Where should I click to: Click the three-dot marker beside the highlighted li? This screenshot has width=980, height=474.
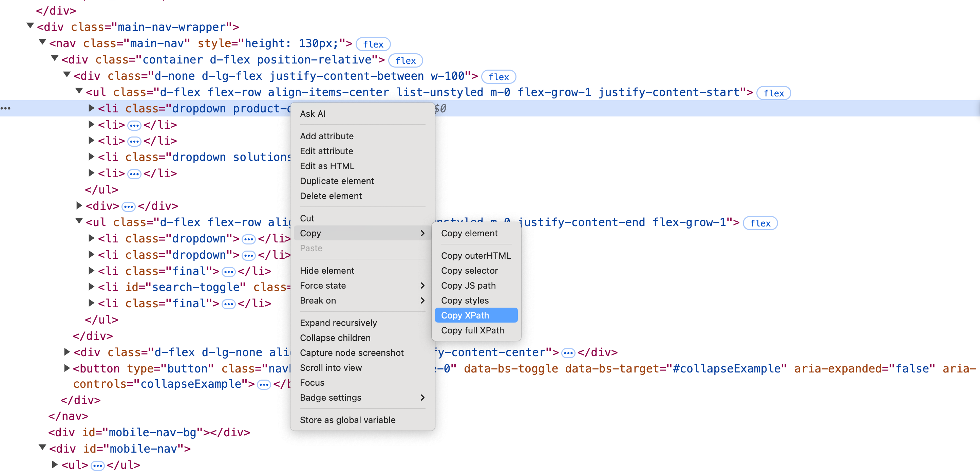(6, 109)
